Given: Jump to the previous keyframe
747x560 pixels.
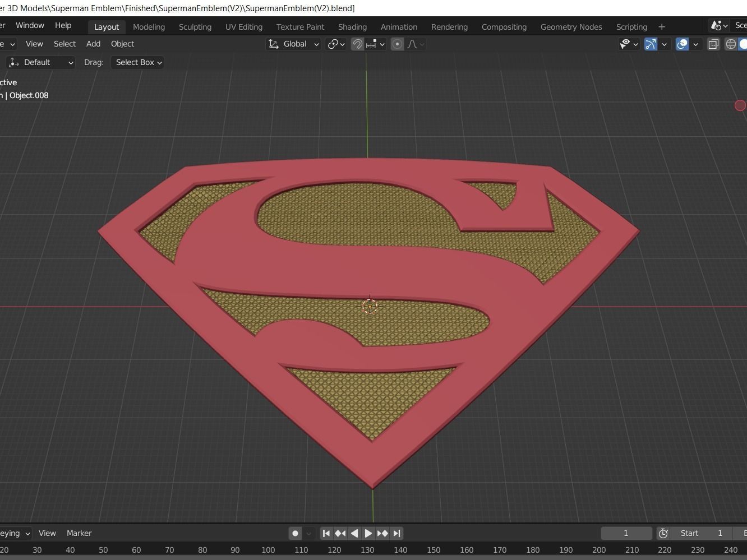Looking at the screenshot, I should 340,533.
